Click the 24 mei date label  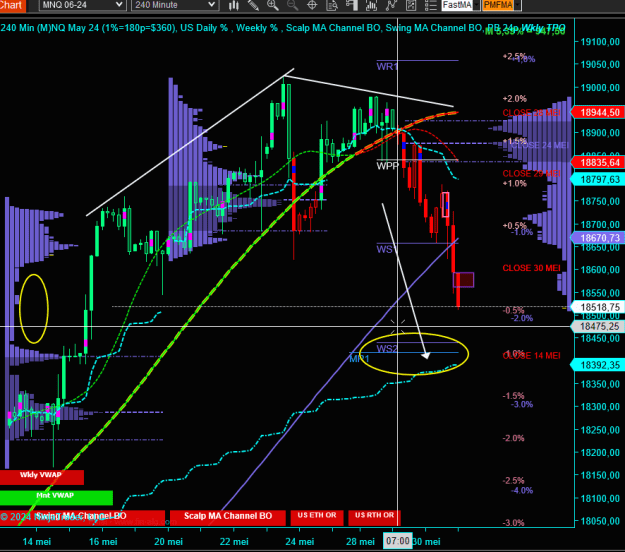[x=300, y=542]
